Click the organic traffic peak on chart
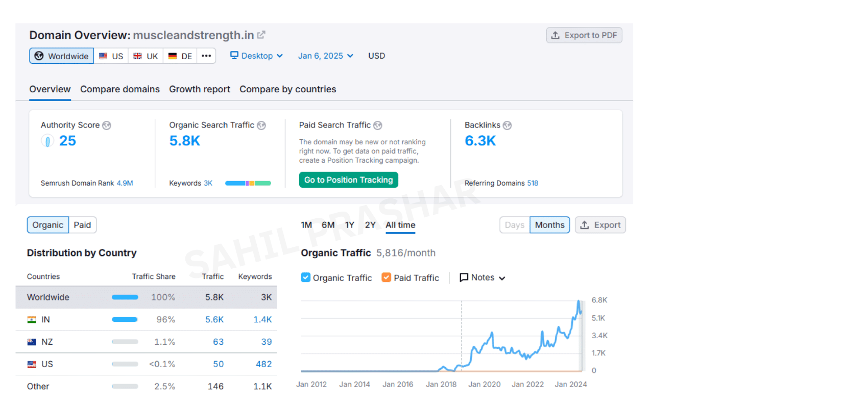Viewport: 868px width, 408px height. (579, 301)
